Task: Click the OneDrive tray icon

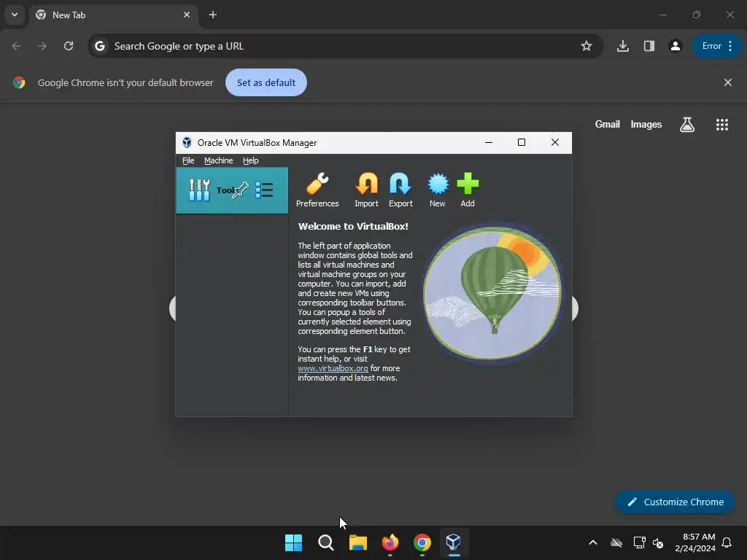Action: tap(616, 542)
